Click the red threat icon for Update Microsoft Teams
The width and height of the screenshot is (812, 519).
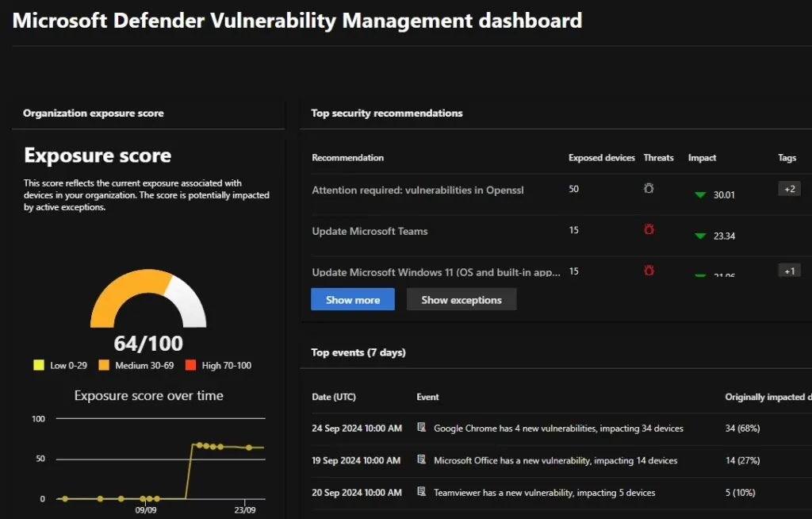click(649, 229)
